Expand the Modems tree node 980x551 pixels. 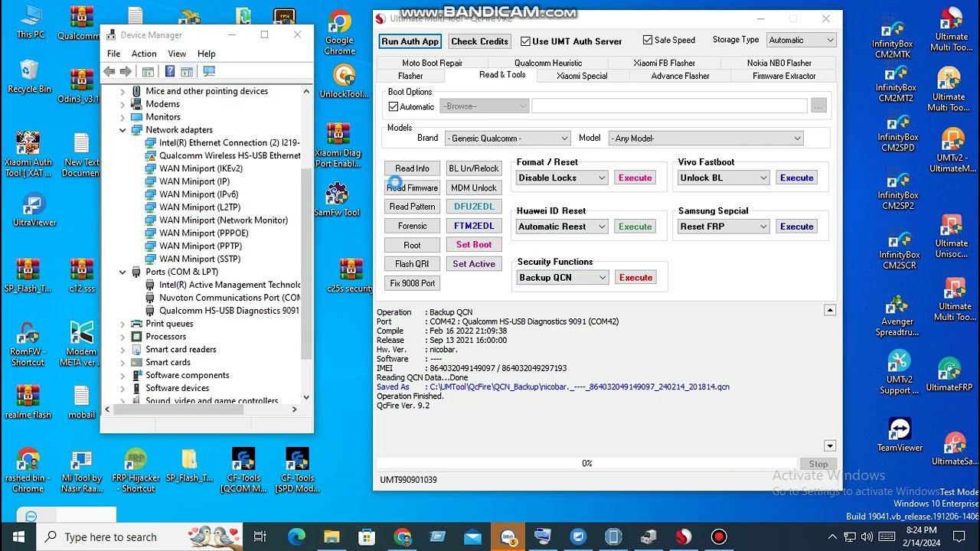pos(122,104)
